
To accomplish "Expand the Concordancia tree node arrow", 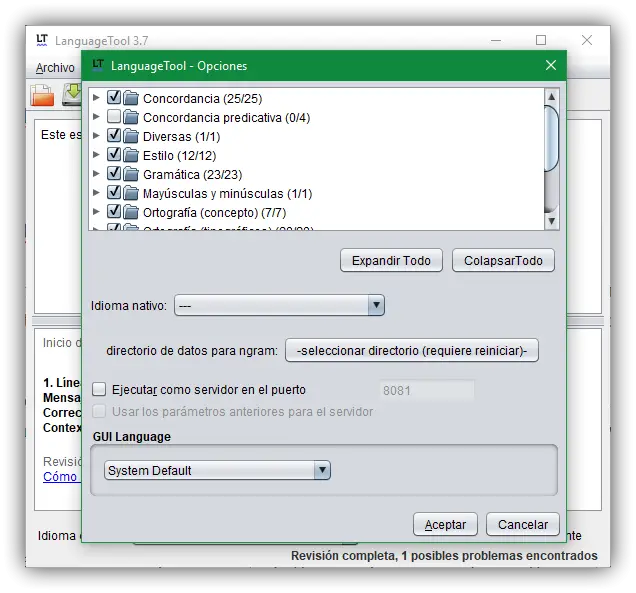I will pos(96,97).
